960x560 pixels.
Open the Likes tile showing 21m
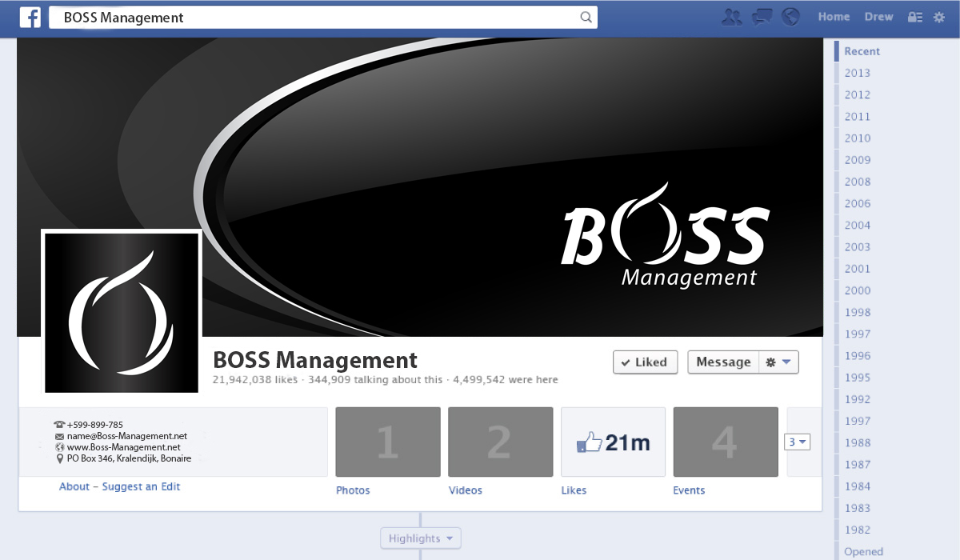pos(613,442)
